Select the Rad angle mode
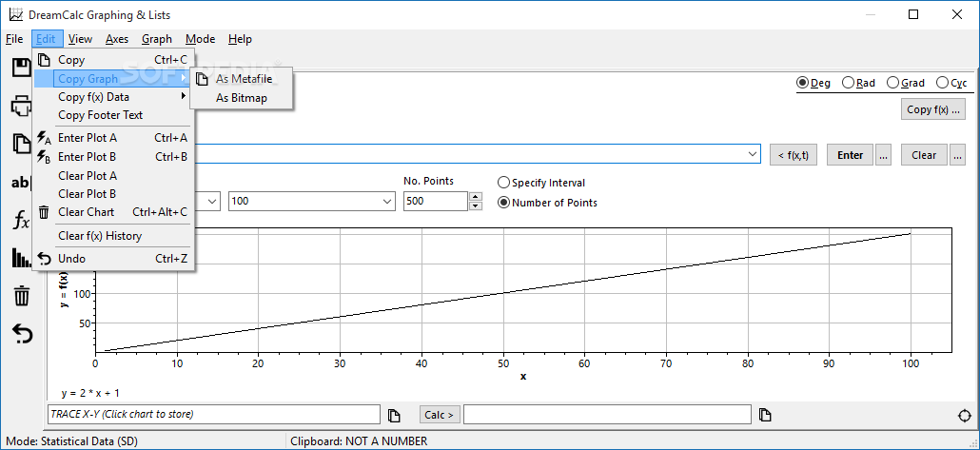This screenshot has width=980, height=450. pos(859,83)
